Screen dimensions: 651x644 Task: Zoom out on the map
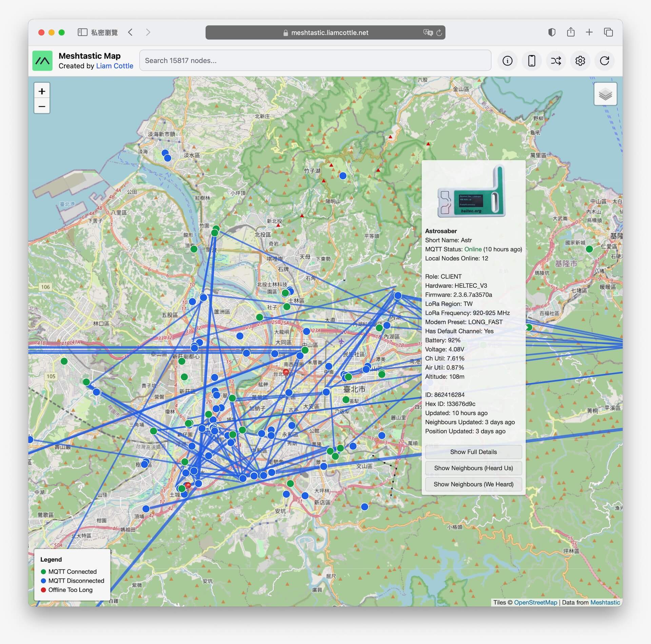[42, 106]
